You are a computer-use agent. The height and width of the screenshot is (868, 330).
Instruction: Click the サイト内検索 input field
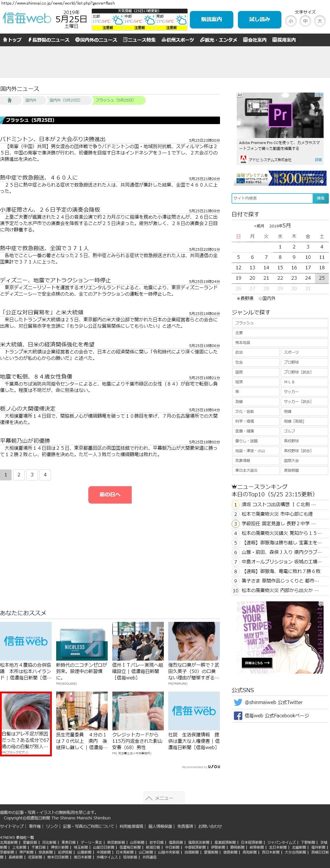[272, 198]
